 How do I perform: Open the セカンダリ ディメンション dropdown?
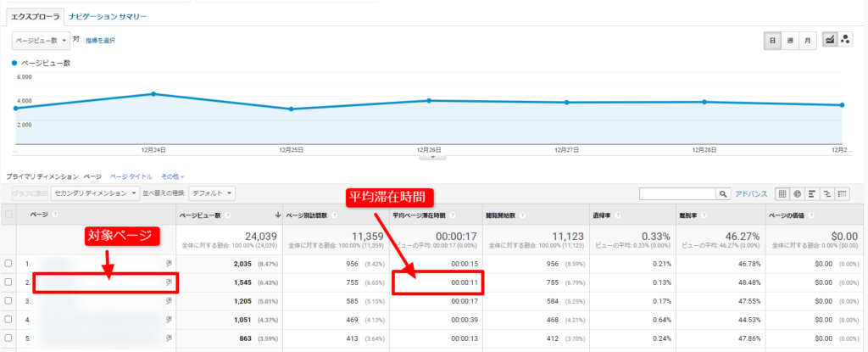coord(96,193)
